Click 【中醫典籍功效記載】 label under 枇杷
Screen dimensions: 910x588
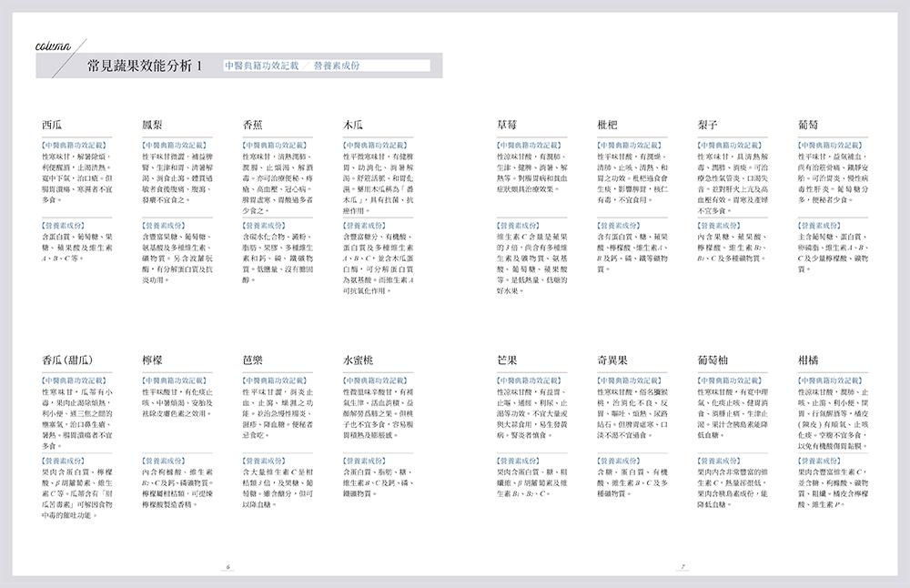[x=630, y=145]
